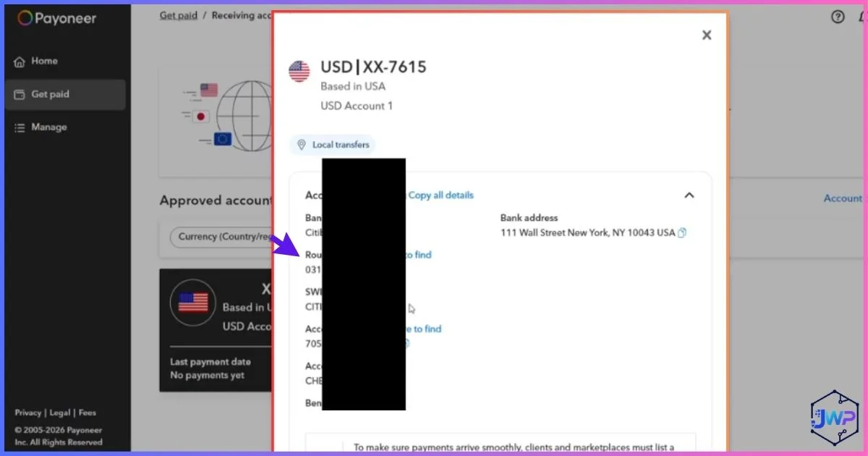Click the copyright 2005-2026 Payoneer text

(x=59, y=436)
